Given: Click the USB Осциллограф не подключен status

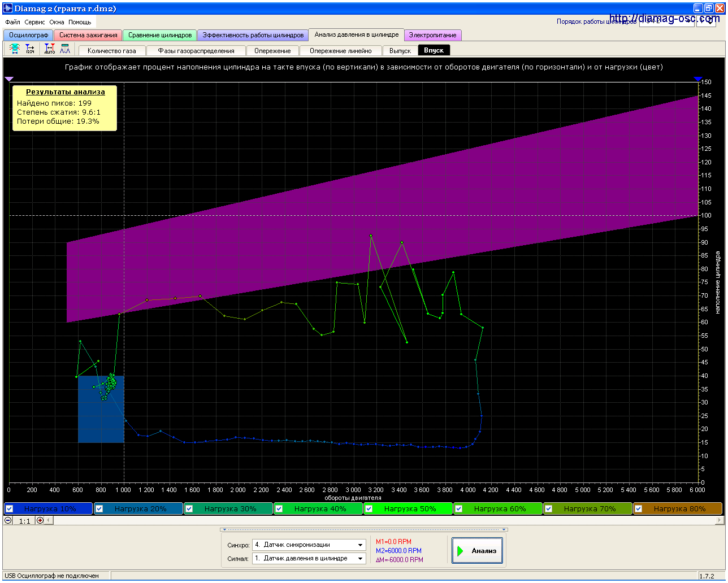Looking at the screenshot, I should pos(51,576).
